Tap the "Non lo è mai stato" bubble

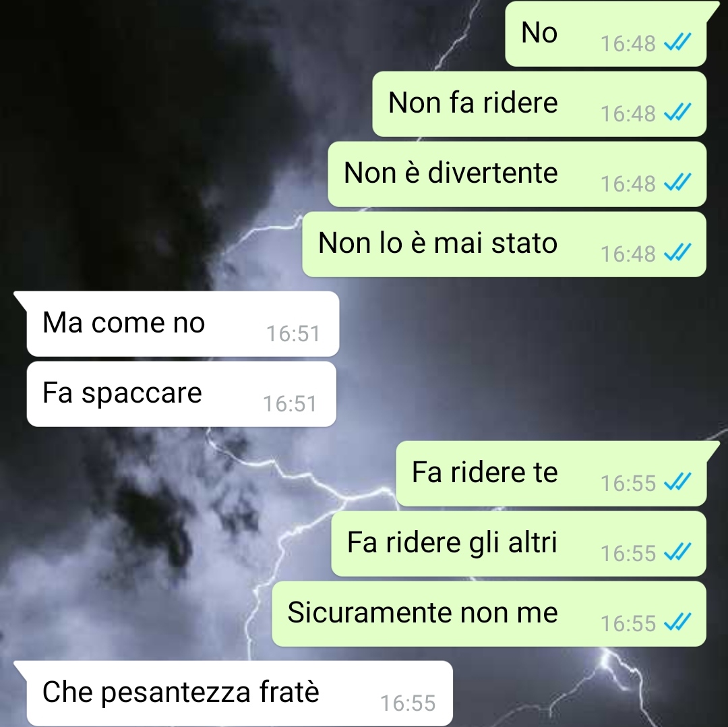(504, 244)
